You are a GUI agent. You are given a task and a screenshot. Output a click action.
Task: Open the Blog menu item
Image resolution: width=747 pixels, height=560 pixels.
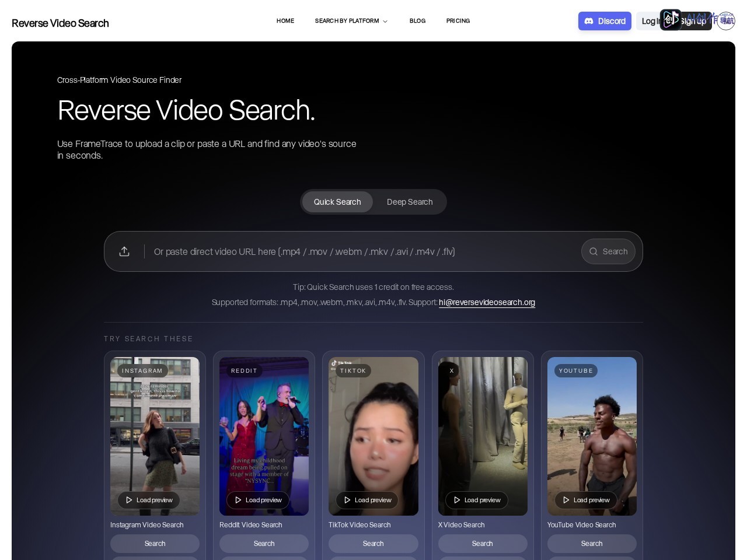[x=417, y=21]
